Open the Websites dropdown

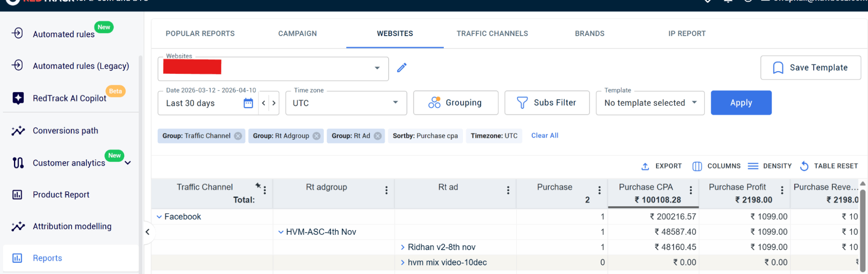pyautogui.click(x=273, y=68)
